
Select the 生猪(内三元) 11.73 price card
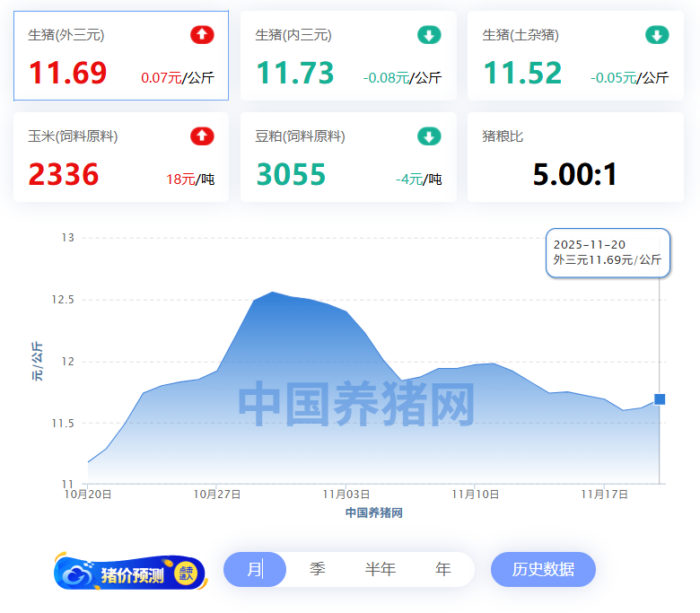(348, 56)
